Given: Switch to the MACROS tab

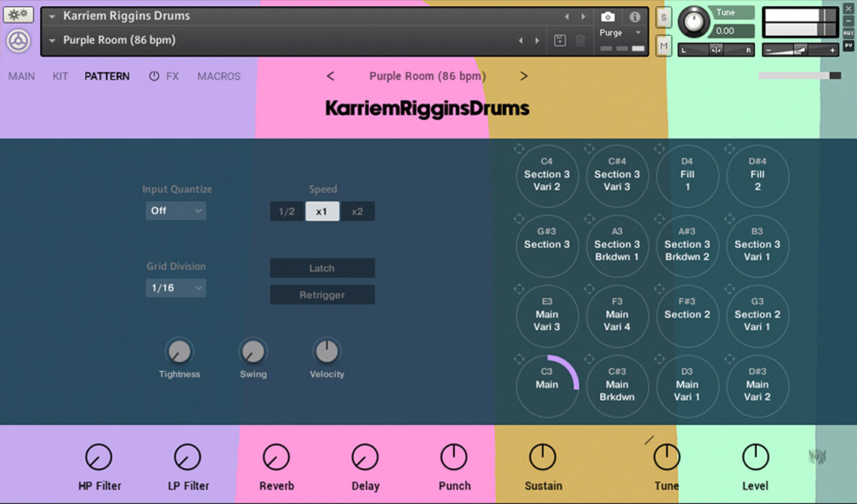Looking at the screenshot, I should pos(219,76).
